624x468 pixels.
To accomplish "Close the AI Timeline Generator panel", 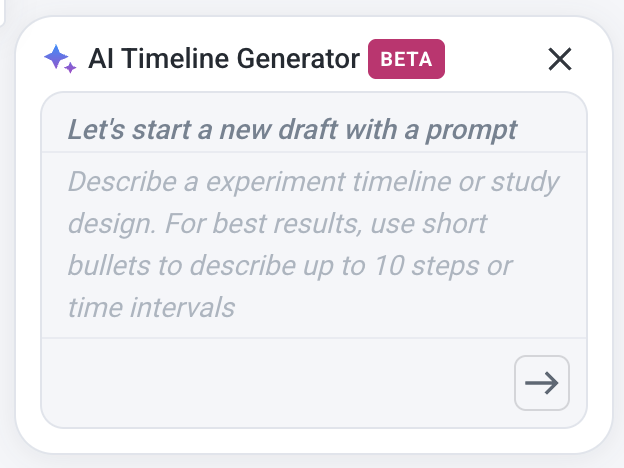I will [560, 59].
